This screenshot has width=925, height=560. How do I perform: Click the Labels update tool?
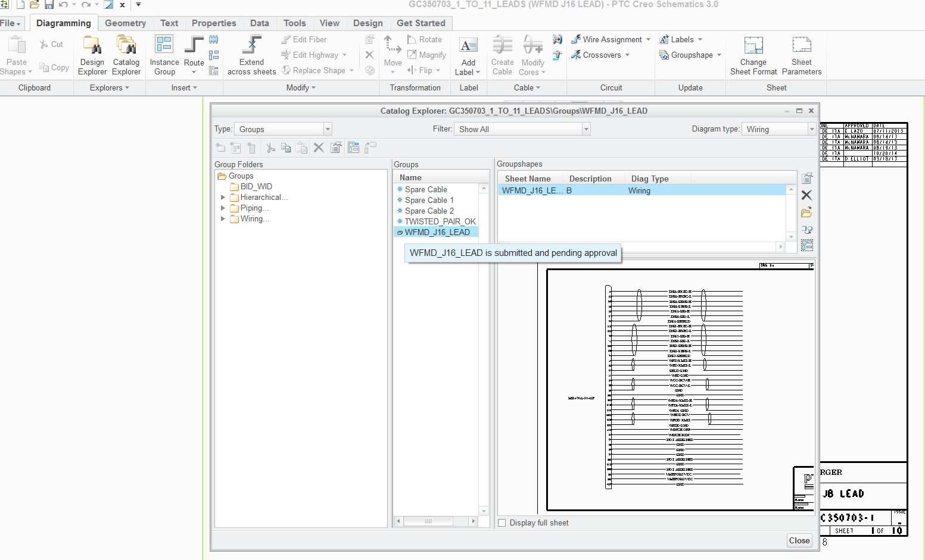677,39
